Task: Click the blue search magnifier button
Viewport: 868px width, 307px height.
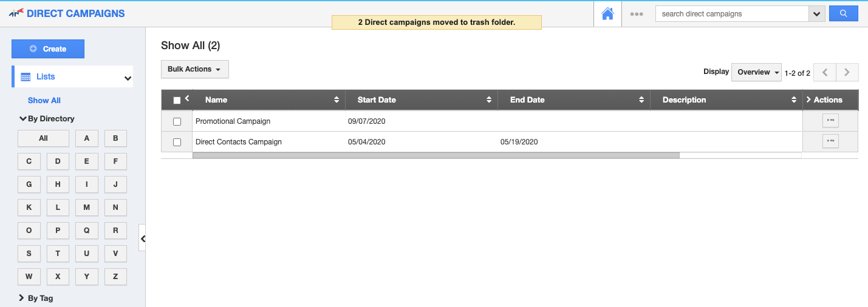Action: point(843,13)
